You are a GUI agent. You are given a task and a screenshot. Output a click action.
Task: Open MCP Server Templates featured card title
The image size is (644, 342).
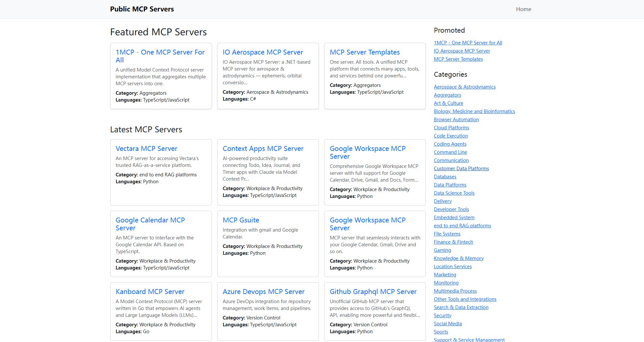[x=365, y=52]
